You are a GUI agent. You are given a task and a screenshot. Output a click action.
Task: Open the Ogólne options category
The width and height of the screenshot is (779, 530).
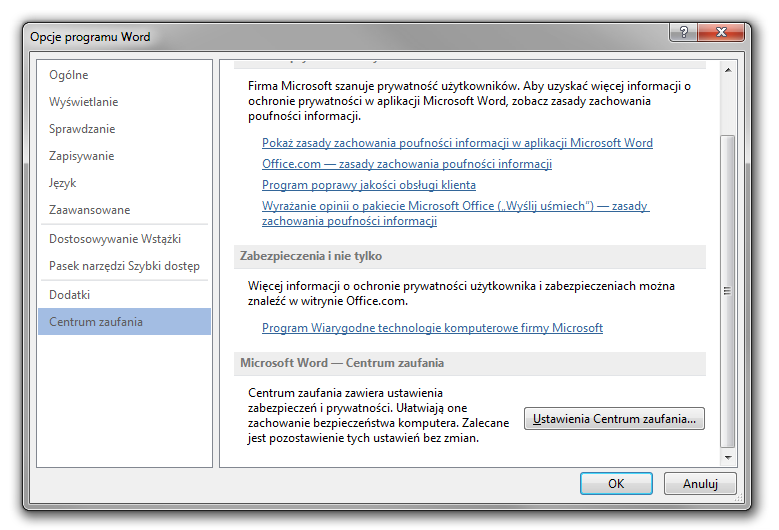[124, 75]
